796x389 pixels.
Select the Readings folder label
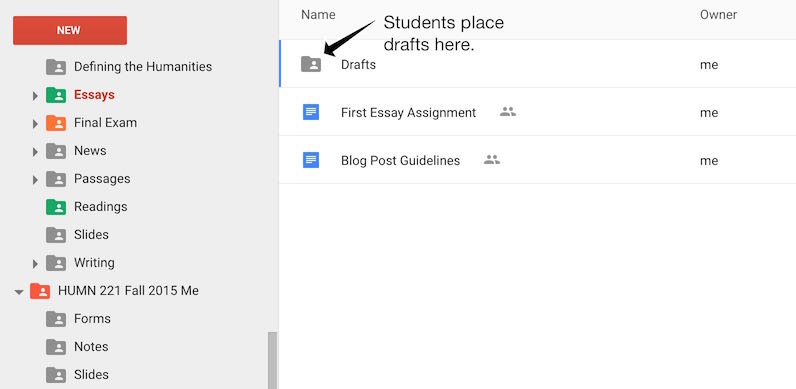[101, 206]
